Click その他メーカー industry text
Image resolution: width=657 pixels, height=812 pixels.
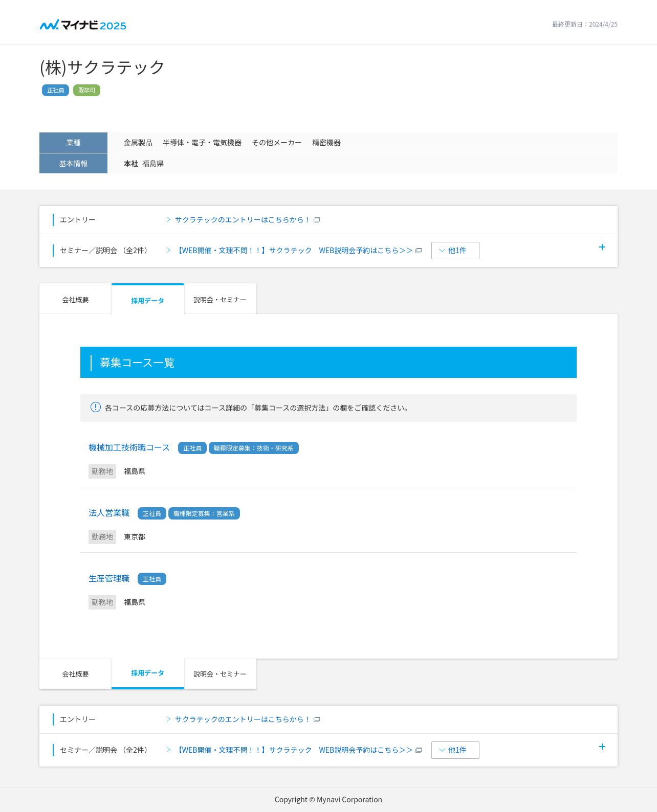pyautogui.click(x=276, y=143)
